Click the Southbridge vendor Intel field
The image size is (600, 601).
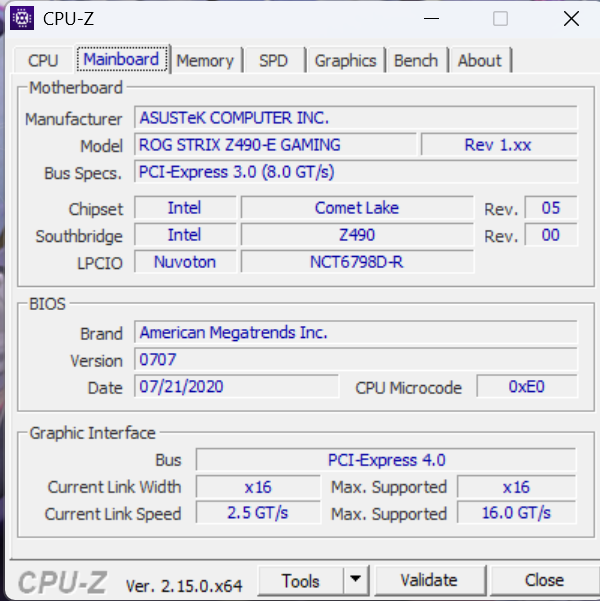[x=185, y=235]
